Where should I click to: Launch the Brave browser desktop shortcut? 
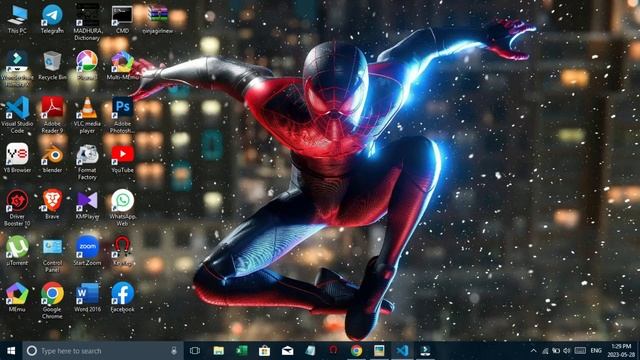[52, 204]
